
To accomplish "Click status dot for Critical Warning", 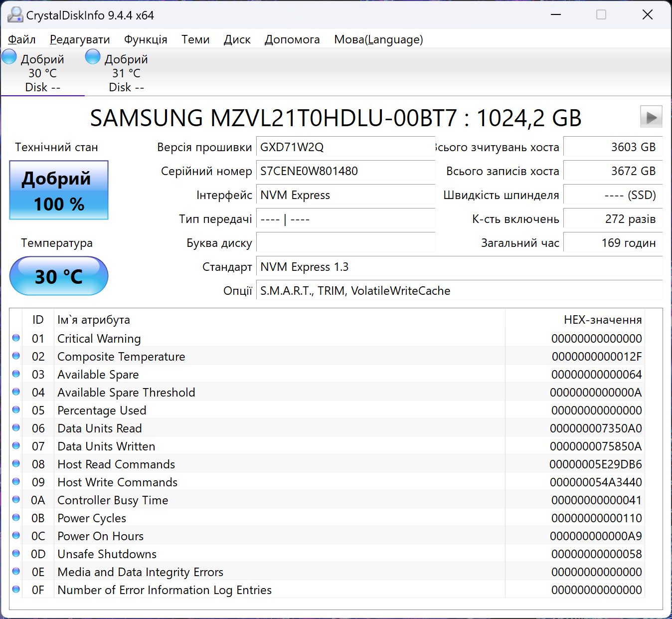I will coord(16,338).
